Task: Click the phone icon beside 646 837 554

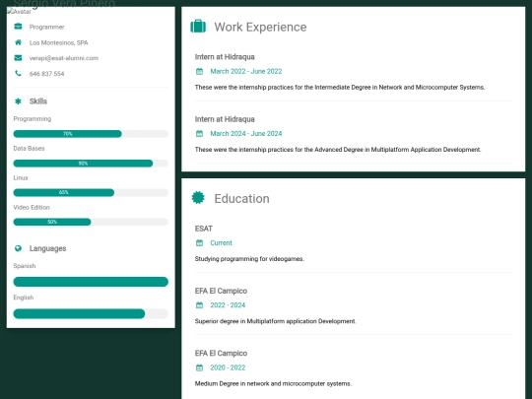Action: (x=18, y=73)
